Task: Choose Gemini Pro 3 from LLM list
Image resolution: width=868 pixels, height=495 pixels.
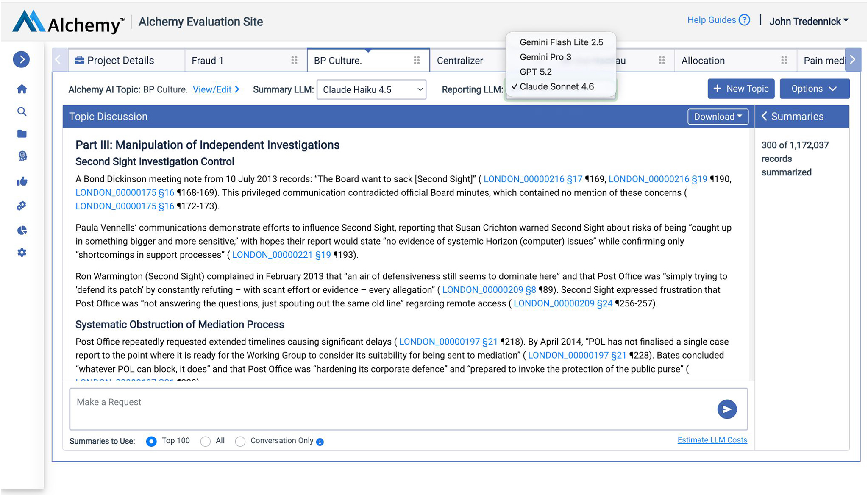Action: click(x=545, y=57)
